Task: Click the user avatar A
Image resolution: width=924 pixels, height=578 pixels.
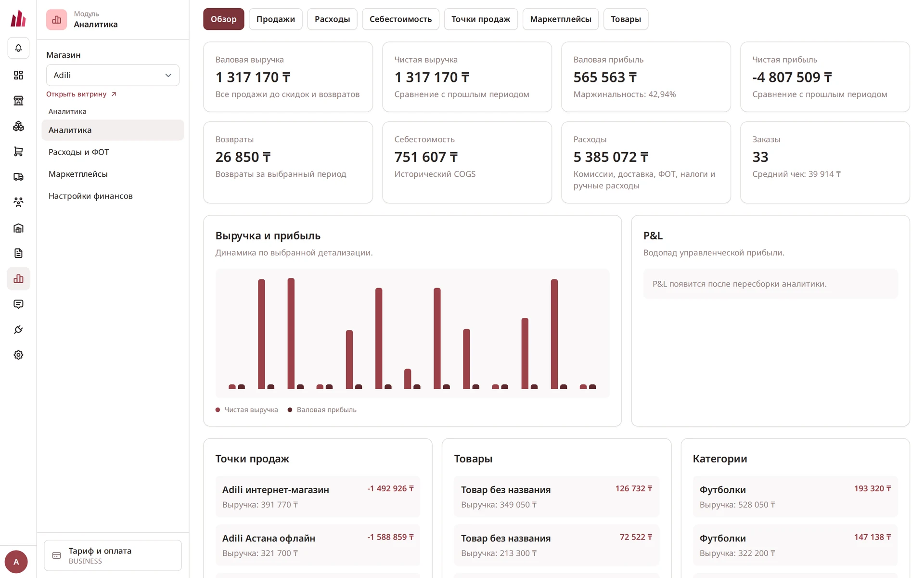Action: pos(16,562)
